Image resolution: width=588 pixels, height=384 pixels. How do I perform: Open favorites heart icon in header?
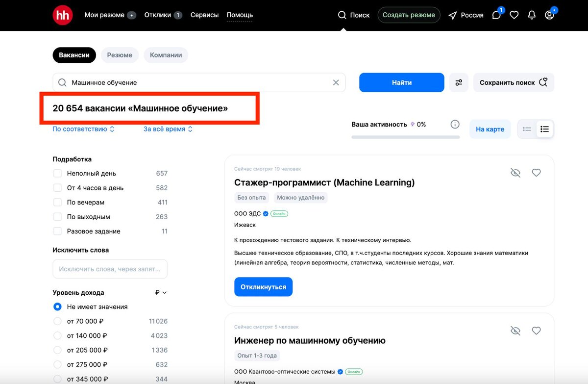coord(514,15)
